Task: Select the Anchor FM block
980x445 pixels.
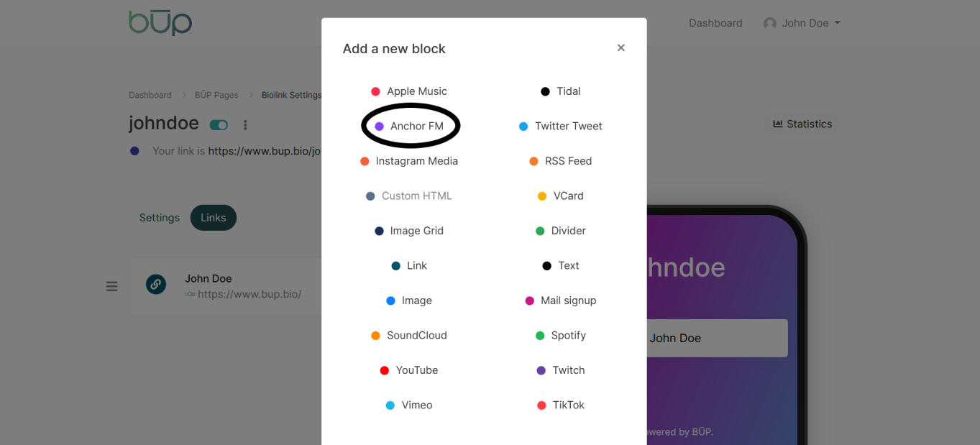Action: [x=410, y=126]
